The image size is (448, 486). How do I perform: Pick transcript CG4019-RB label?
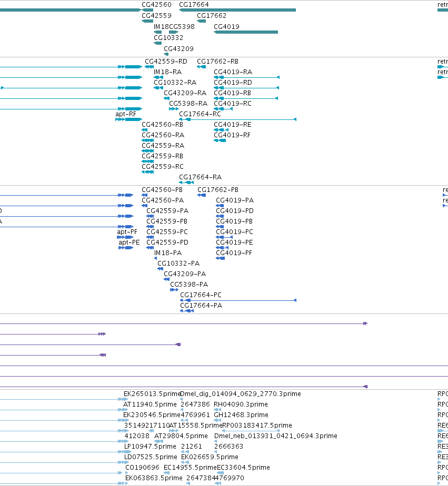click(232, 93)
